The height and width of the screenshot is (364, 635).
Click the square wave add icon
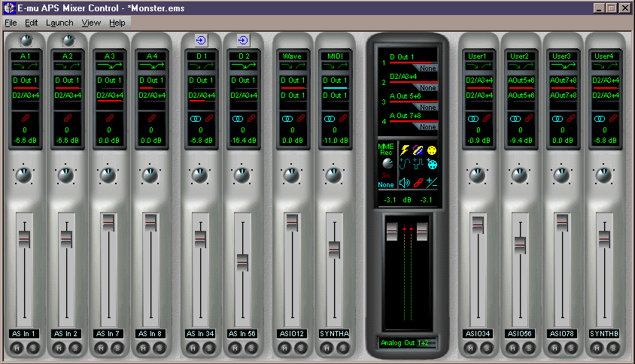[x=418, y=164]
